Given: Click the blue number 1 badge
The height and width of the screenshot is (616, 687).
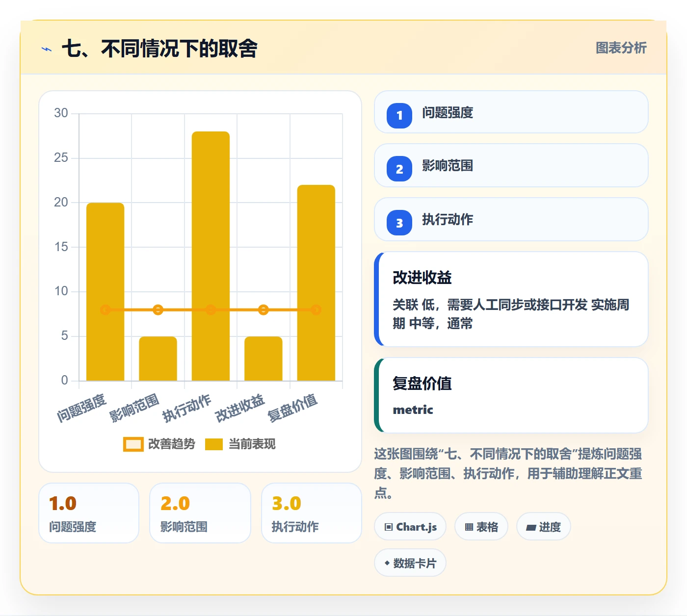Looking at the screenshot, I should tap(399, 116).
